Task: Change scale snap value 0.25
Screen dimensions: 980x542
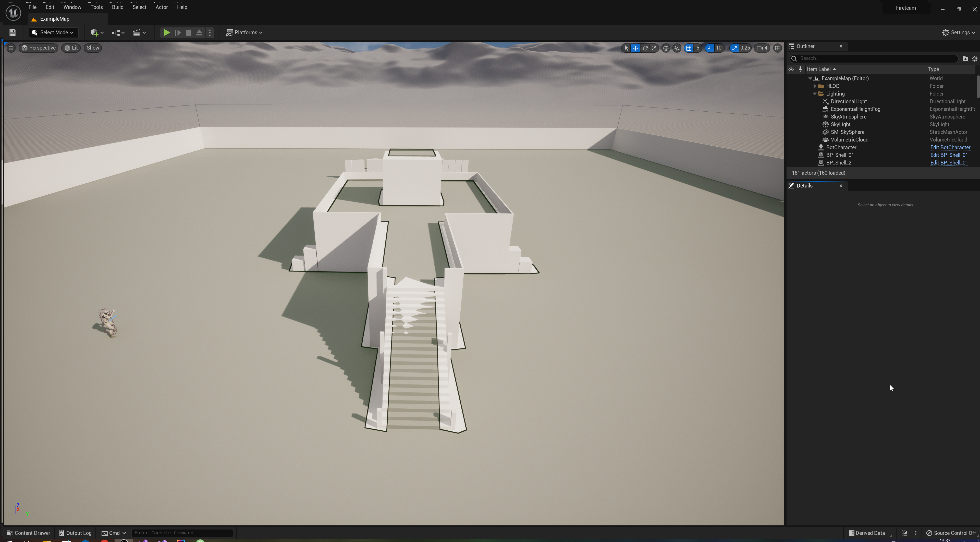Action: 745,48
